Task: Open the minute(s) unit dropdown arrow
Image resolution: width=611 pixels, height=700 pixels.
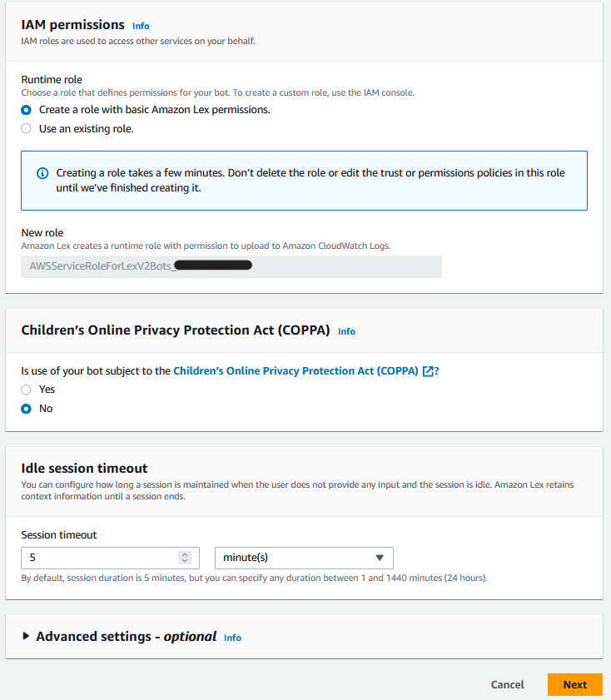Action: tap(380, 558)
